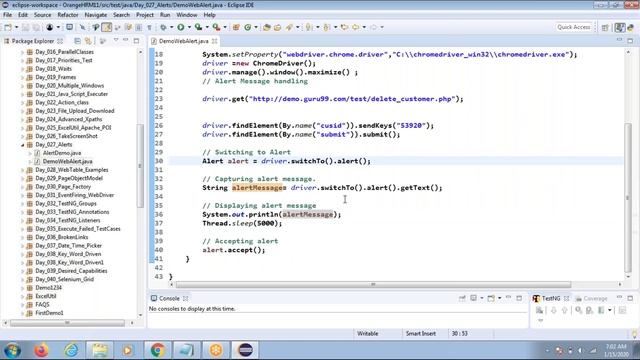Click the green Run button in toolbar
This screenshot has height=360, width=640.
coord(180,27)
